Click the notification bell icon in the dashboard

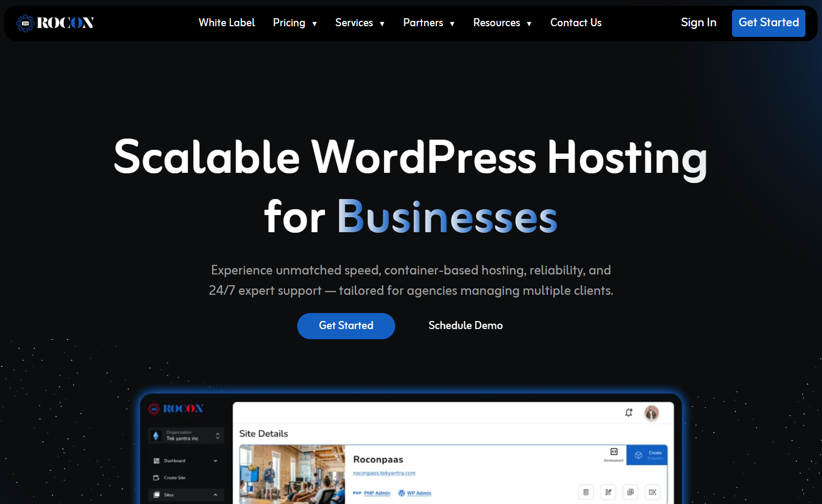629,413
